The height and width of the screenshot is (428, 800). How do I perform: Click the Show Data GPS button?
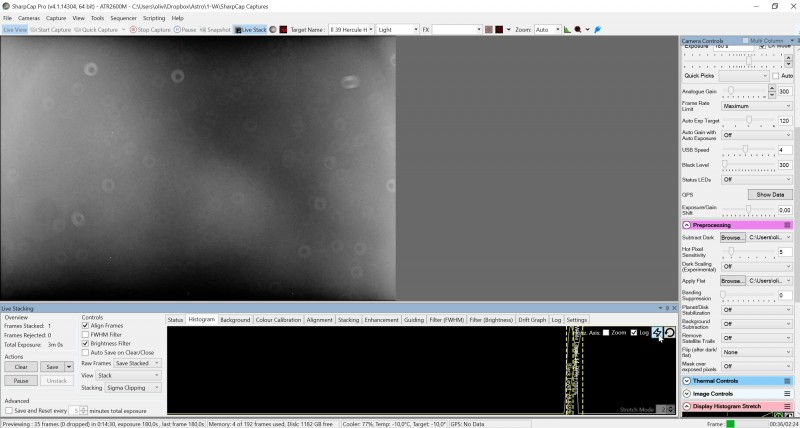(770, 194)
